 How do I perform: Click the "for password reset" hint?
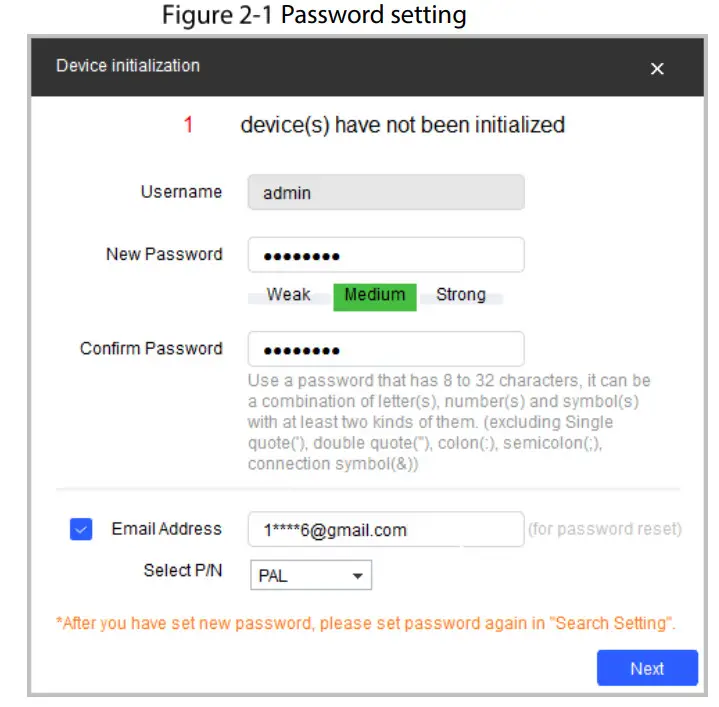tap(604, 529)
